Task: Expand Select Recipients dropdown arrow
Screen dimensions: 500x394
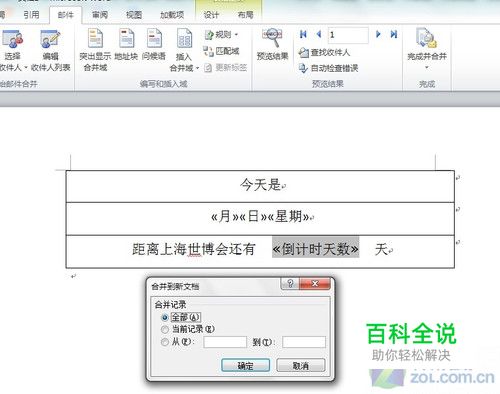Action: [x=26, y=68]
